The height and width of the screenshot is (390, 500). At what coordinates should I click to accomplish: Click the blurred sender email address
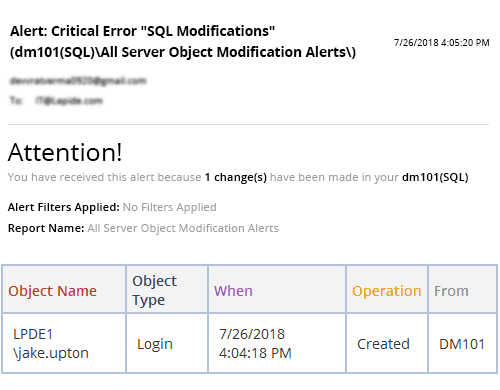pos(78,81)
